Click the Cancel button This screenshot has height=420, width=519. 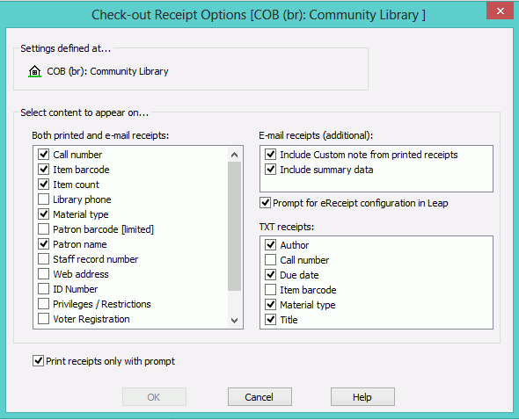[259, 397]
